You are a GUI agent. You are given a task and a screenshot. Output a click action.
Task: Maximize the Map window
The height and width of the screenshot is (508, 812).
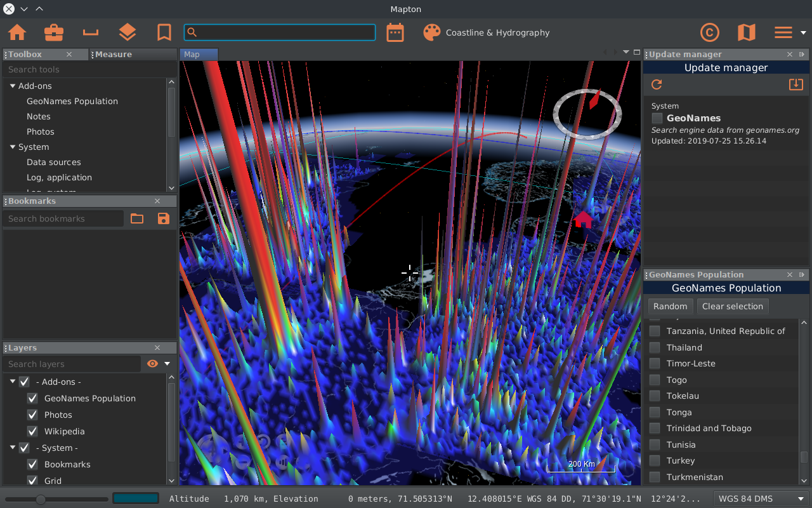pyautogui.click(x=637, y=52)
